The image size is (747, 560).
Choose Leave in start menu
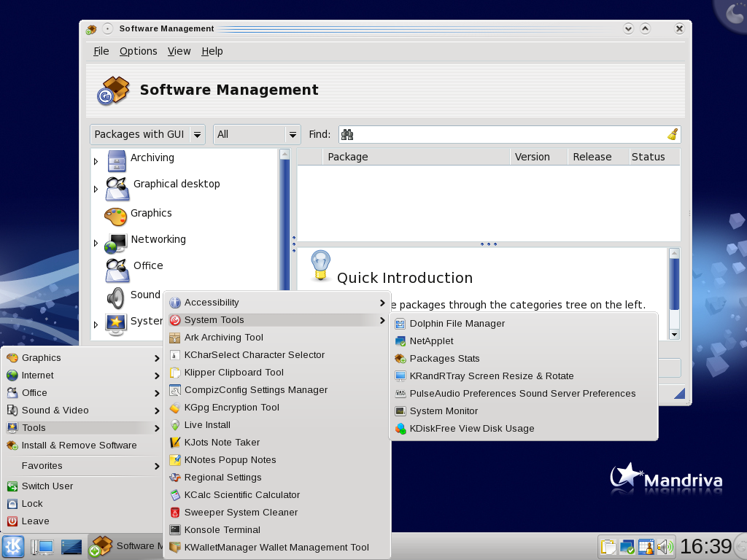(83, 521)
